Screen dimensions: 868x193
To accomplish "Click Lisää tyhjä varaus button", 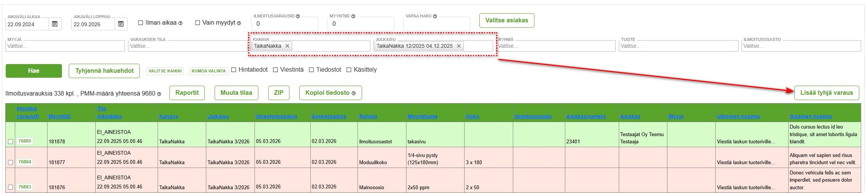I will (826, 93).
